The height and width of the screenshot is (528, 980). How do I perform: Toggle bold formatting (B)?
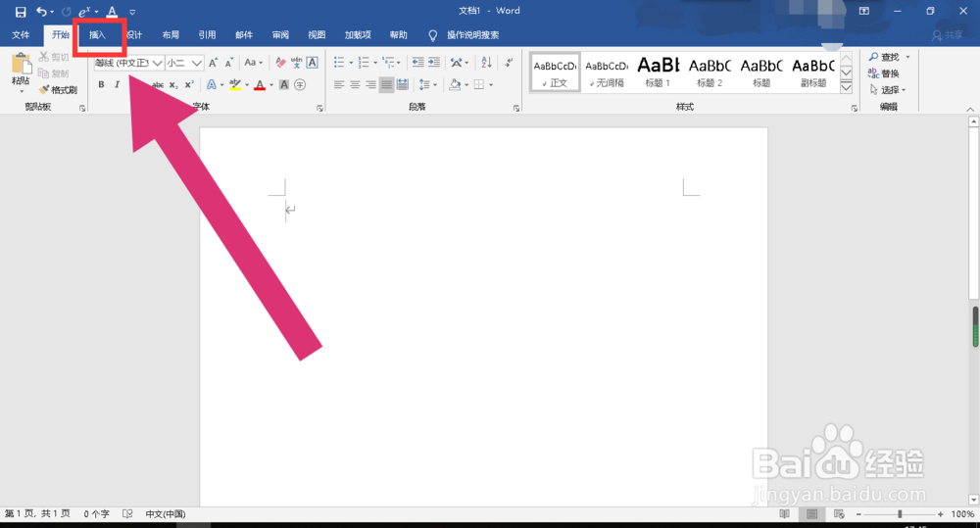coord(101,84)
